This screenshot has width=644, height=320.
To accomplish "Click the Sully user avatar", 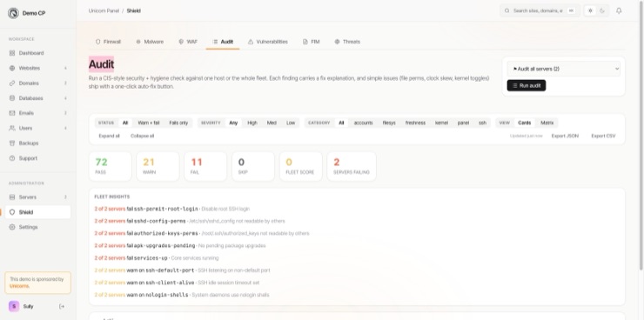I will (x=14, y=306).
